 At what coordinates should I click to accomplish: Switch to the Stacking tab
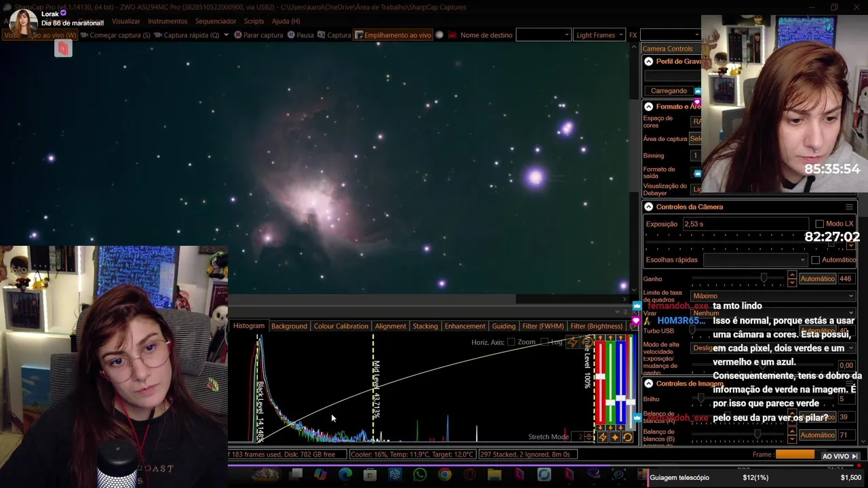coord(425,326)
